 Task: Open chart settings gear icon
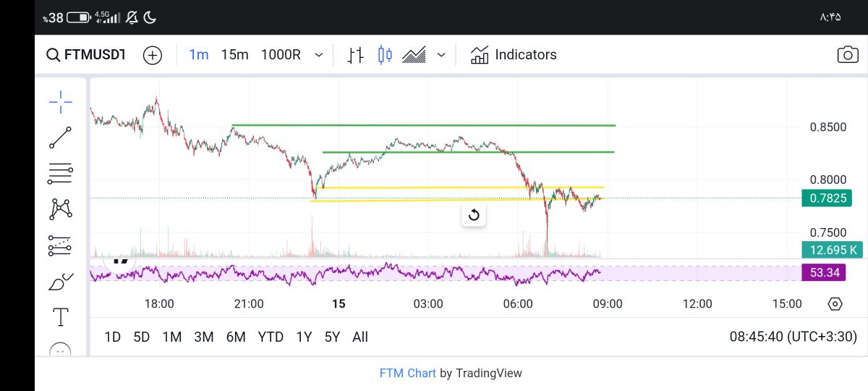click(835, 304)
